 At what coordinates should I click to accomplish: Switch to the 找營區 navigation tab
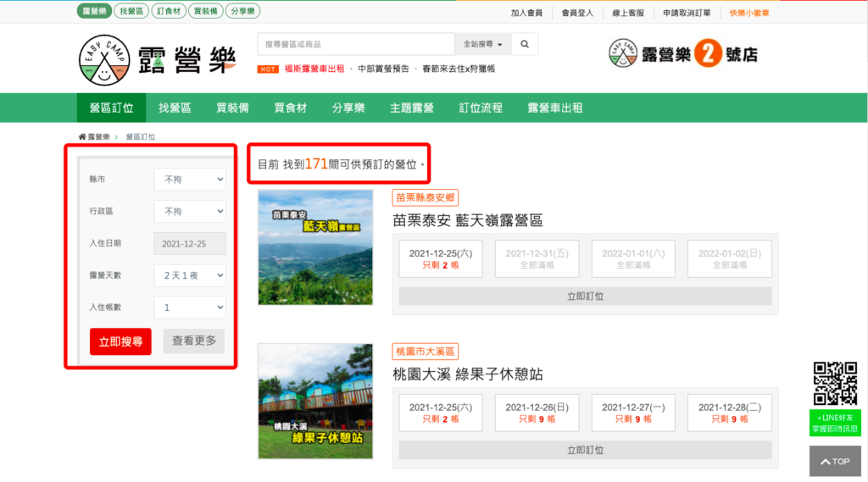pyautogui.click(x=175, y=108)
